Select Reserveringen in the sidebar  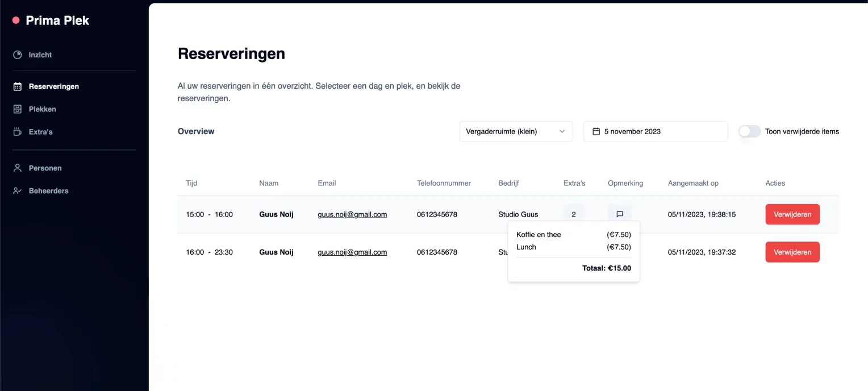pyautogui.click(x=54, y=87)
